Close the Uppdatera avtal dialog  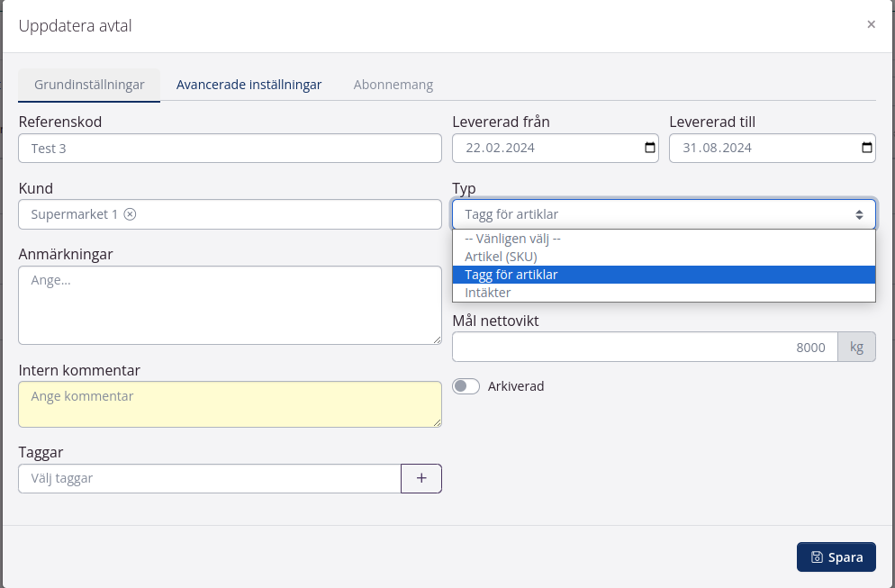pos(871,25)
